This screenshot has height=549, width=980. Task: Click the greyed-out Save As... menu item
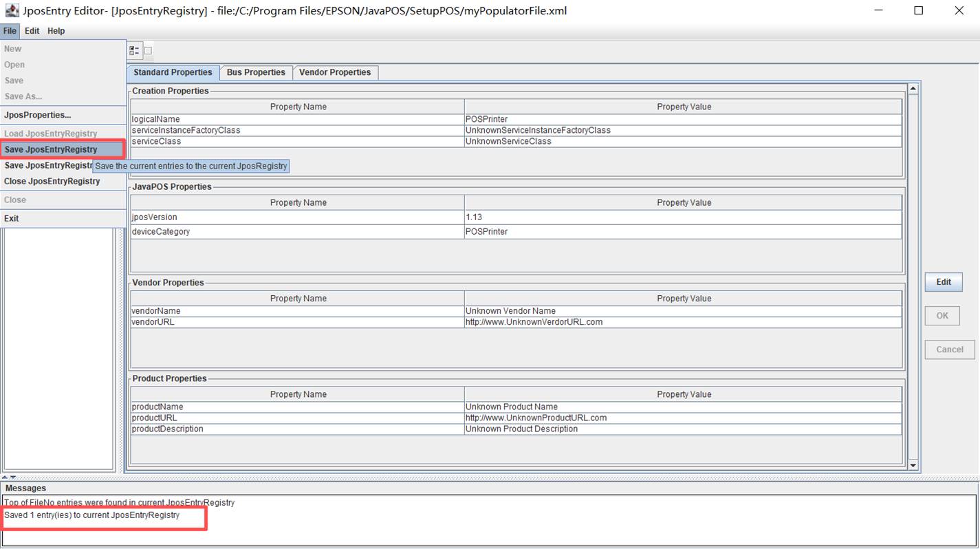point(63,96)
